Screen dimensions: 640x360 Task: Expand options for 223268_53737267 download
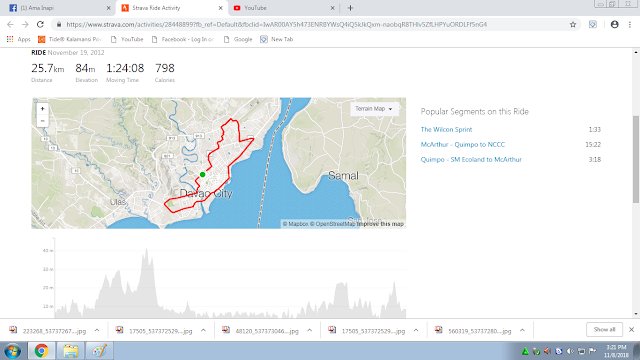[97, 331]
